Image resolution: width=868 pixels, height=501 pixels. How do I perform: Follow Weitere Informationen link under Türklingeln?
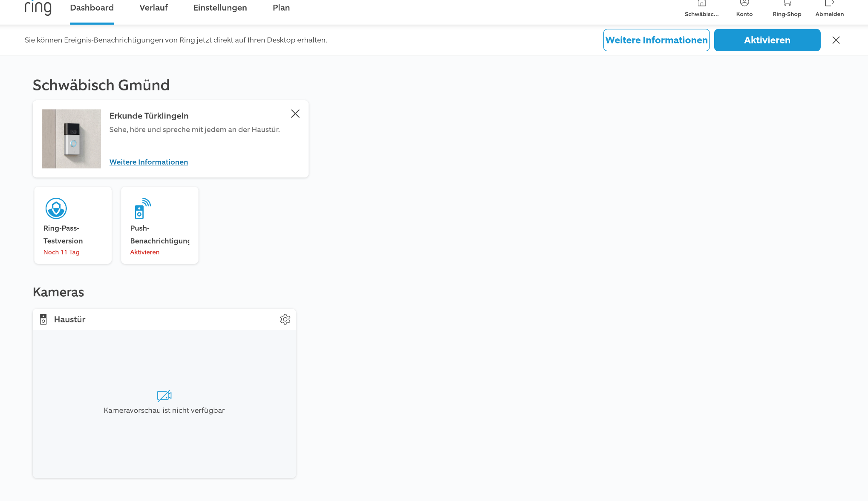coord(148,162)
